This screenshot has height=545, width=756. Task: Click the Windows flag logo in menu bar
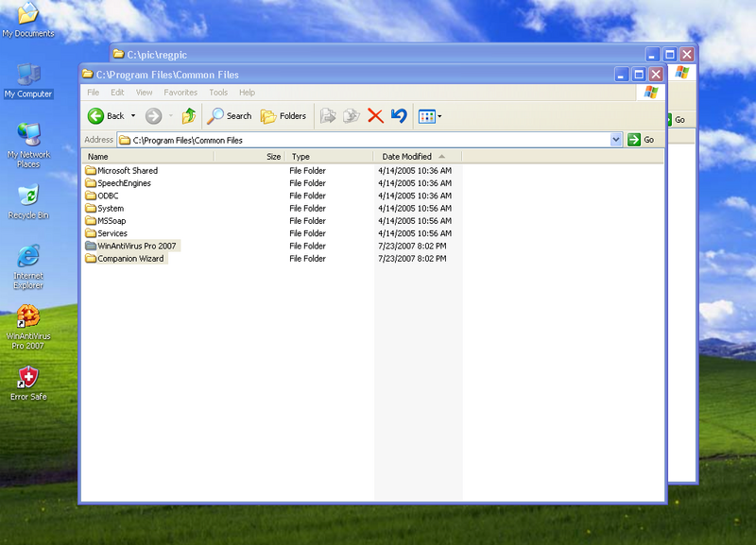click(651, 92)
